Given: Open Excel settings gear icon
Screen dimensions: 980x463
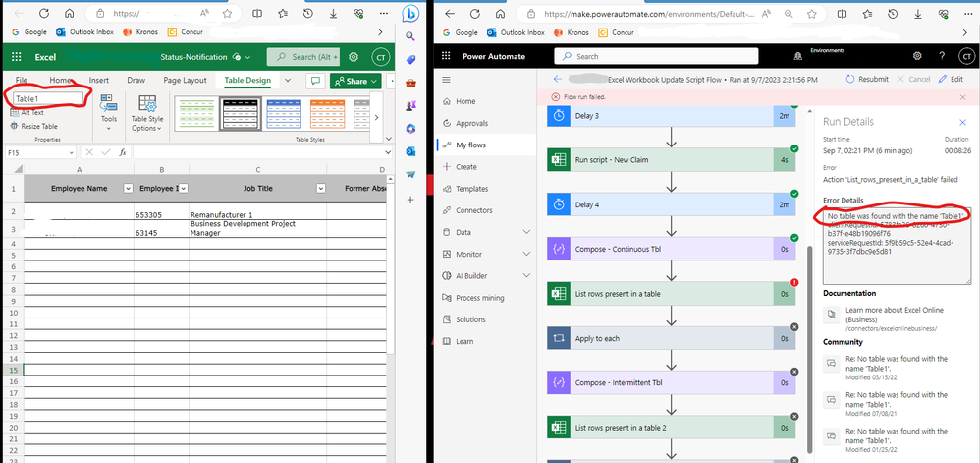Looking at the screenshot, I should point(354,57).
